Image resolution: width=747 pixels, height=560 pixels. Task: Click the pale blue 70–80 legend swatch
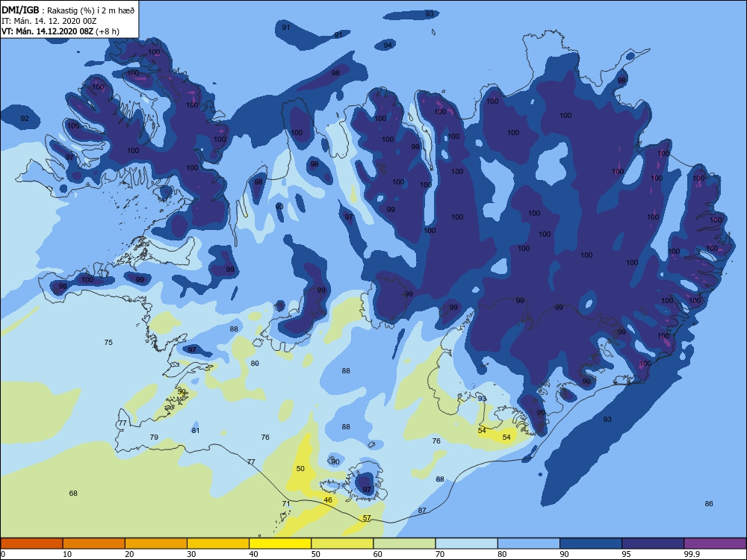(466, 544)
